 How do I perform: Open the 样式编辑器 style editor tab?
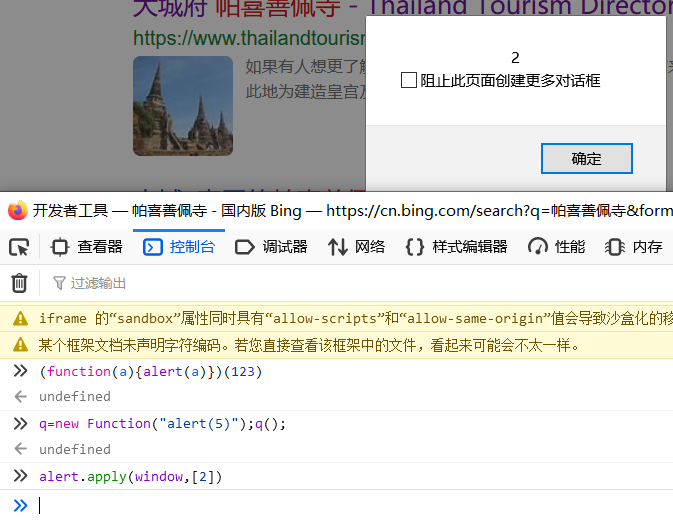click(x=457, y=247)
